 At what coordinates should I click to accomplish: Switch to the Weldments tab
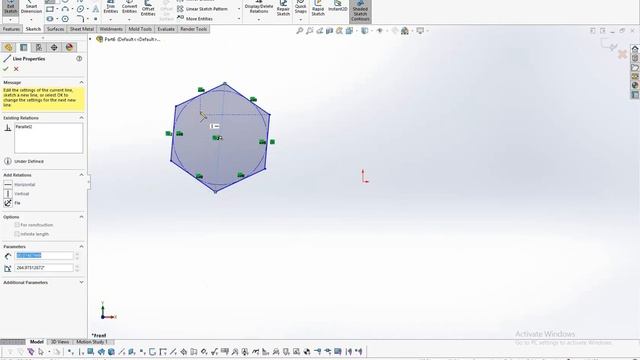pos(111,29)
